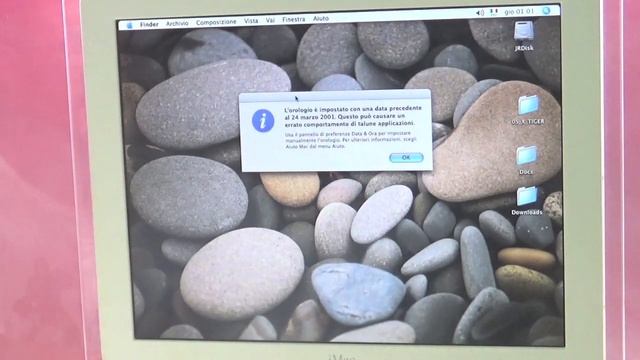Image resolution: width=640 pixels, height=360 pixels.
Task: Click the bold clock warning message text
Action: (x=353, y=116)
